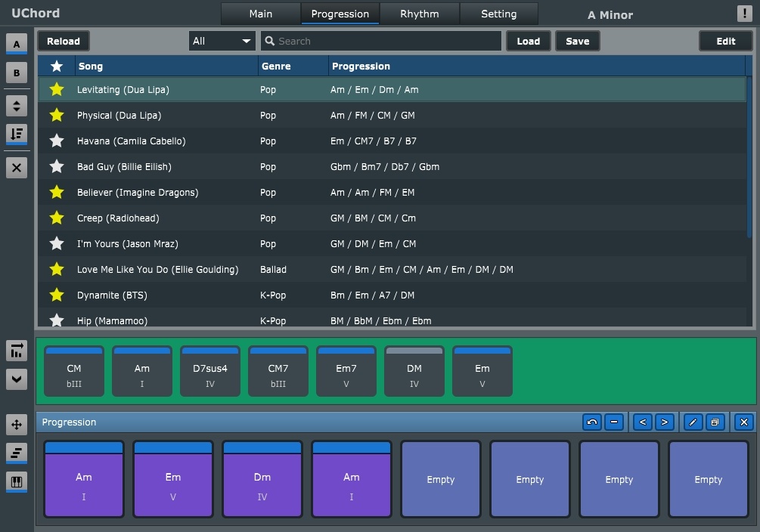760x532 pixels.
Task: Click the previous arrow in Progression bar
Action: 643,422
